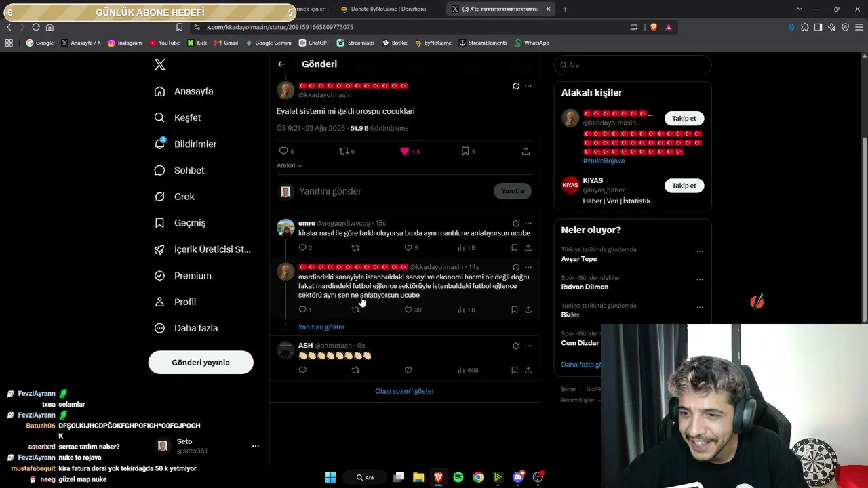The width and height of the screenshot is (868, 488).
Task: Open Grok from the X sidebar
Action: tap(174, 197)
